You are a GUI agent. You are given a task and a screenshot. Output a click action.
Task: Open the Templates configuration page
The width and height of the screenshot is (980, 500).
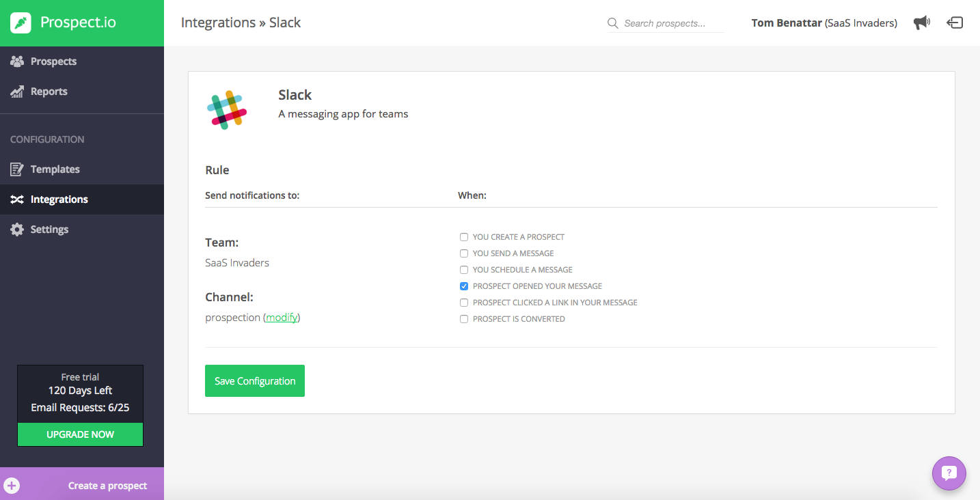click(82, 169)
